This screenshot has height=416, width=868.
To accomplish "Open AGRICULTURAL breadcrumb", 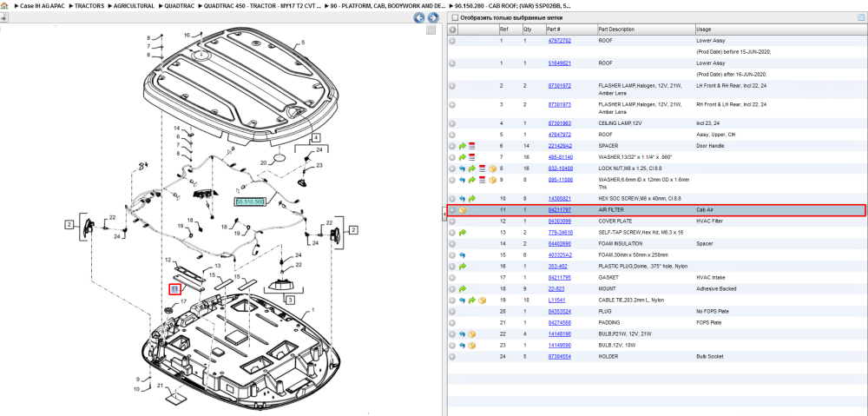I will (135, 5).
